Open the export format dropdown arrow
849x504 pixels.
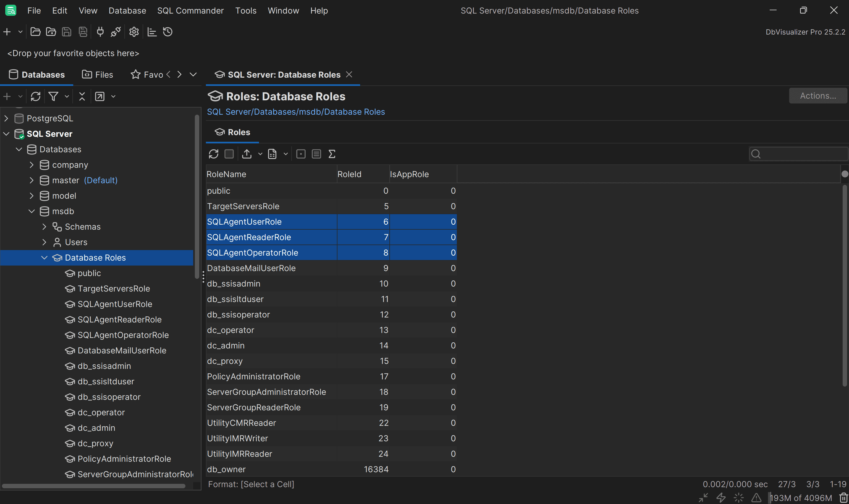pyautogui.click(x=260, y=154)
